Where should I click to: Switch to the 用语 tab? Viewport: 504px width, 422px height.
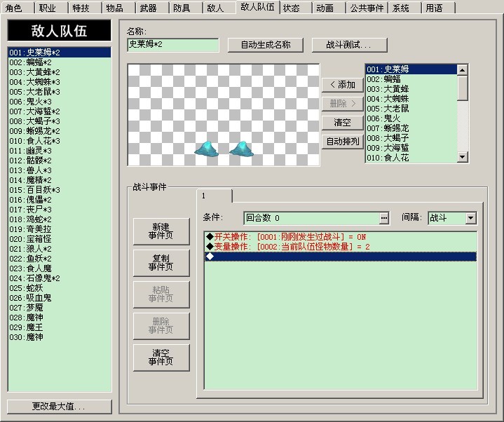point(438,8)
